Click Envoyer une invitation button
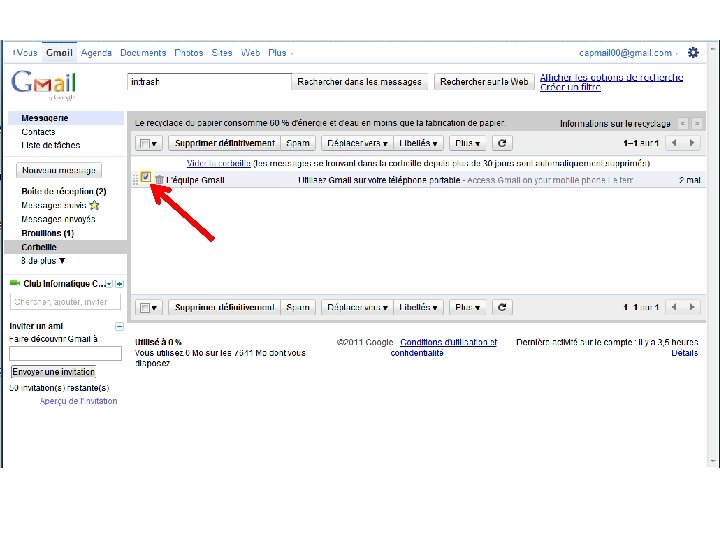 [x=53, y=372]
